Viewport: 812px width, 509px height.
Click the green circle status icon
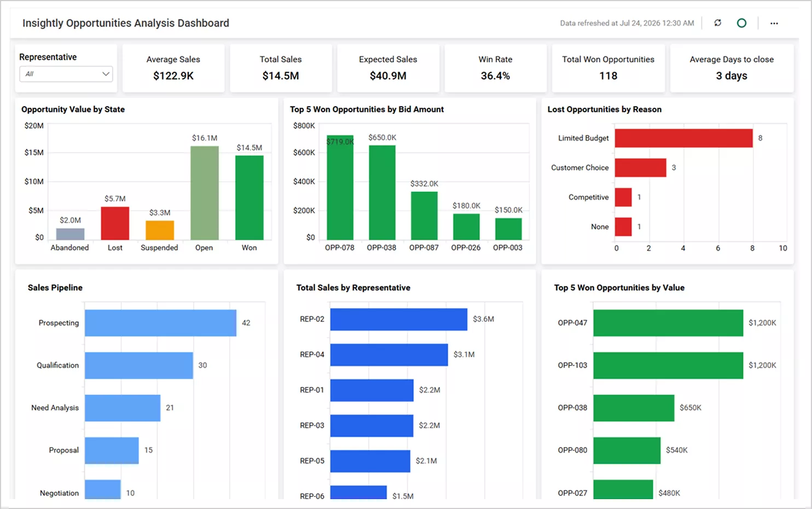click(741, 23)
